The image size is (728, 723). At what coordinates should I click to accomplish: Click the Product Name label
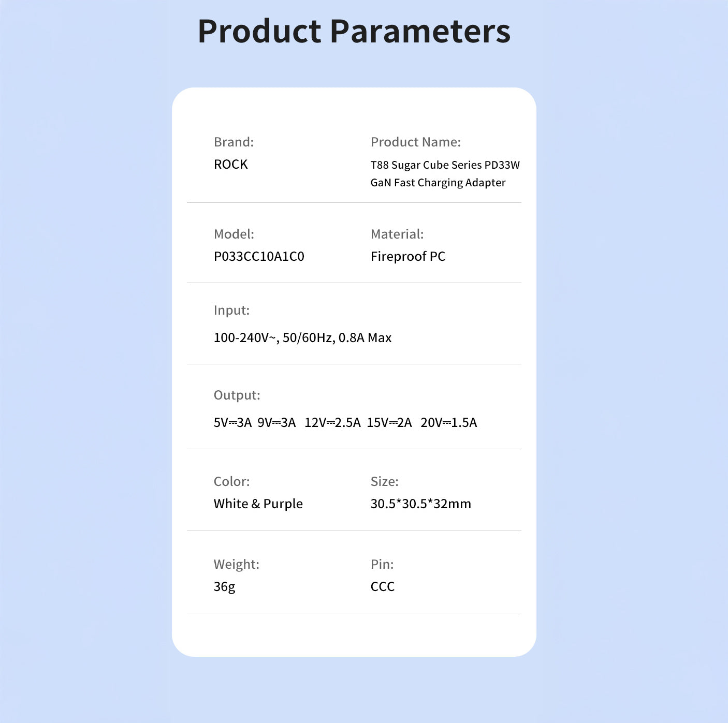tap(415, 142)
